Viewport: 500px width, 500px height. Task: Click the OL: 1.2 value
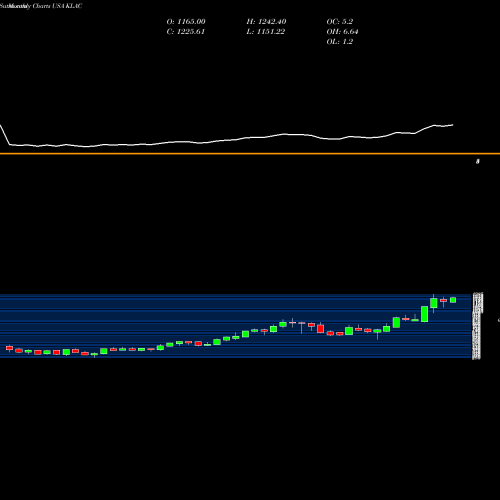click(340, 42)
